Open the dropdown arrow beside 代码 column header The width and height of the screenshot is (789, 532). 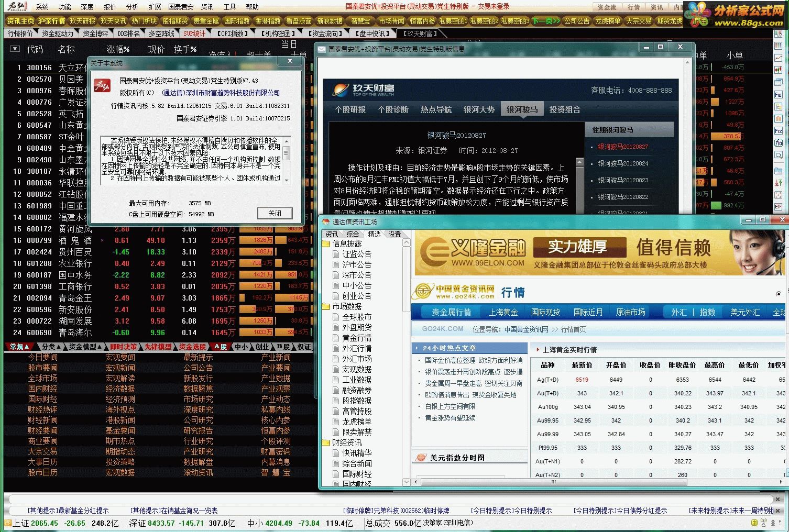pos(15,49)
